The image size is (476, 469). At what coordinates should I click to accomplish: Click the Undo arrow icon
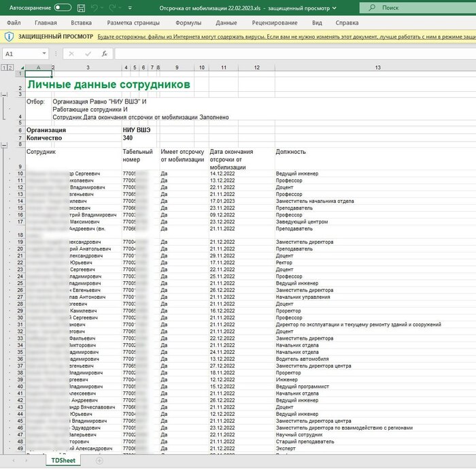(x=95, y=7)
